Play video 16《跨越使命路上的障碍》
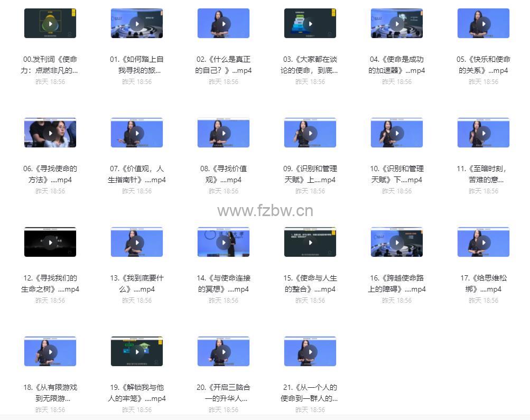 tap(397, 242)
